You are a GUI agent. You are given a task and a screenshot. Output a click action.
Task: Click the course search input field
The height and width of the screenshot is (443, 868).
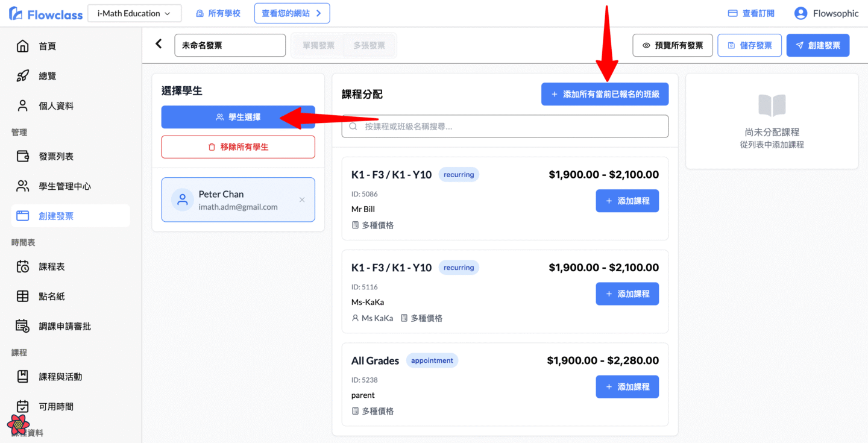click(505, 127)
